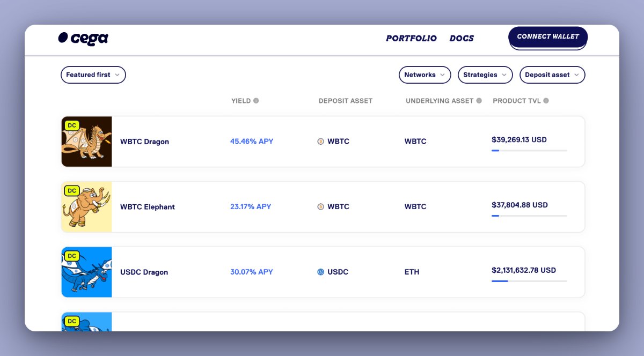Click WBTC underlying asset in WBTC Dragon row
Viewport: 644px width, 356px height.
(x=415, y=142)
